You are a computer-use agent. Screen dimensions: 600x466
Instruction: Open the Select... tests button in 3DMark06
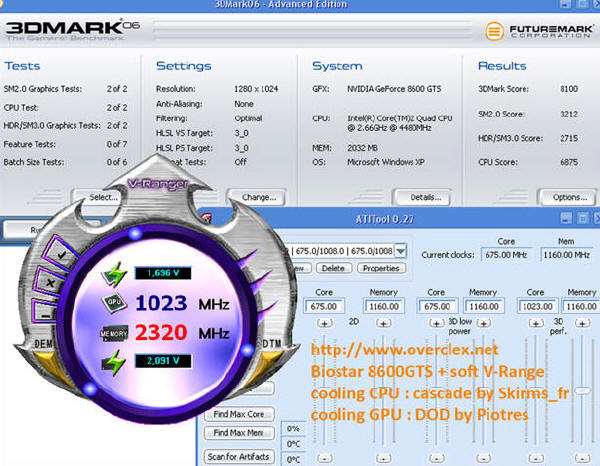coord(99,197)
